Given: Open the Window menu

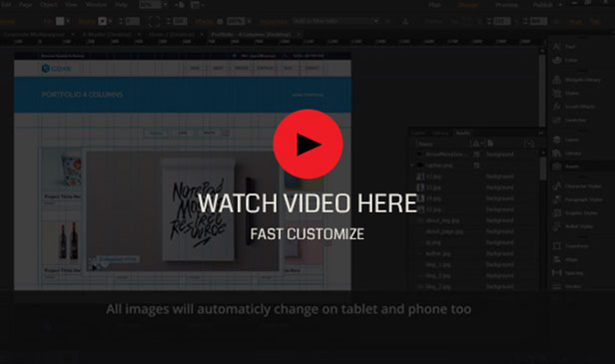Looking at the screenshot, I should (96, 5).
